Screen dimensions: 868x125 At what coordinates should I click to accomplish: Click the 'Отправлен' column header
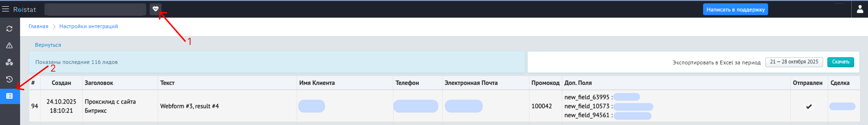point(807,83)
